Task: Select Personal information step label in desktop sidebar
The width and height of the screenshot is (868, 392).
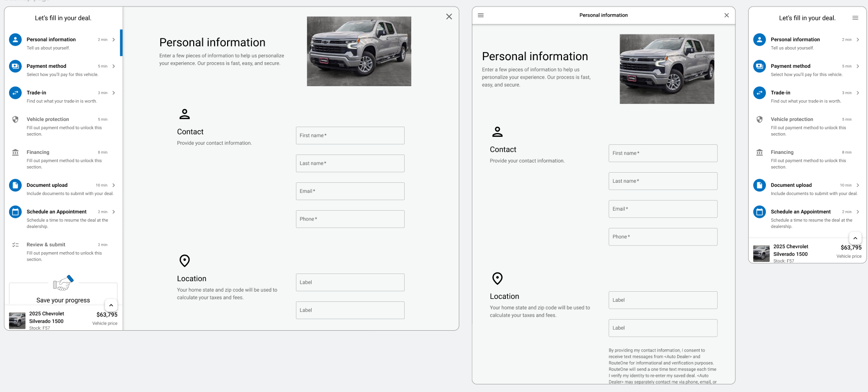Action: pos(51,40)
